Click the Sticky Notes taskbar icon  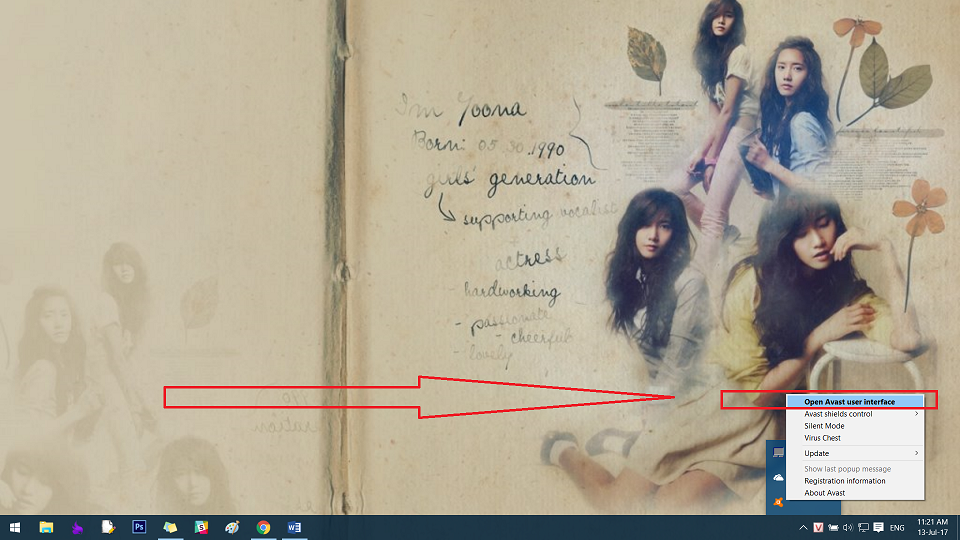coord(170,527)
